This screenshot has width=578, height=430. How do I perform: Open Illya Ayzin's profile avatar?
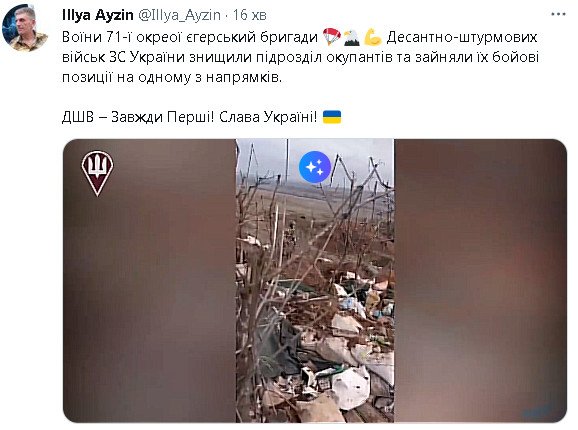point(25,28)
